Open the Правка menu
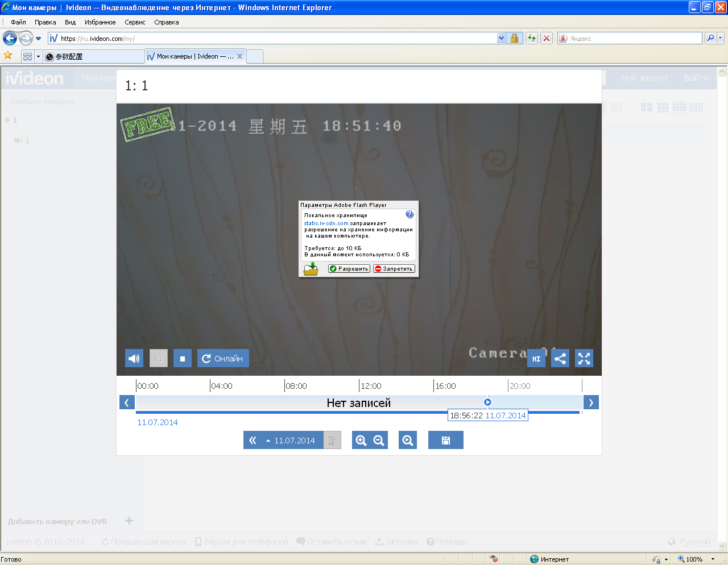Image resolution: width=728 pixels, height=565 pixels. pyautogui.click(x=45, y=22)
